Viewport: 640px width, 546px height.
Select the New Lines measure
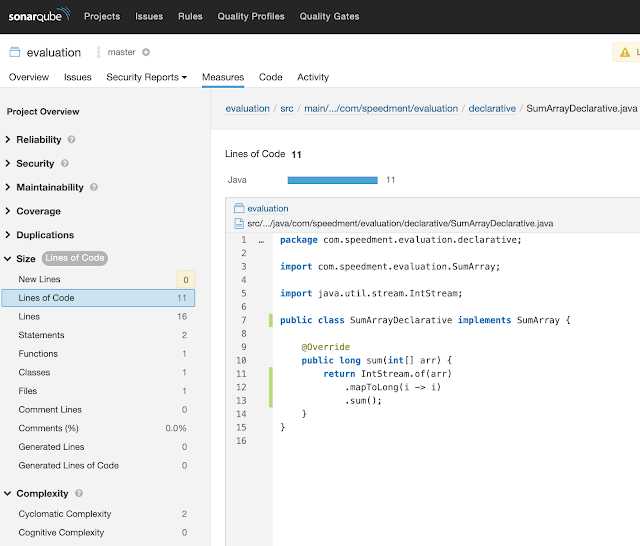98,279
